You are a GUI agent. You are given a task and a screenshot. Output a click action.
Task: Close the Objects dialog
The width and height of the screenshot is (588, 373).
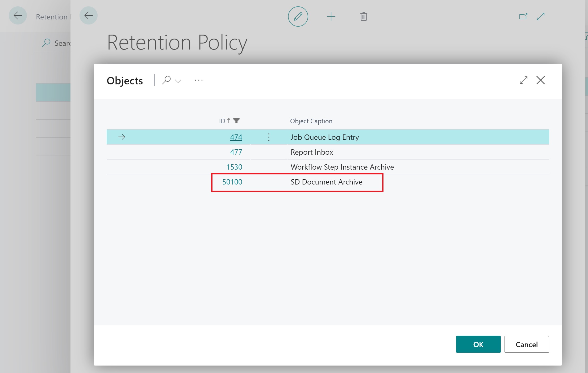click(540, 80)
